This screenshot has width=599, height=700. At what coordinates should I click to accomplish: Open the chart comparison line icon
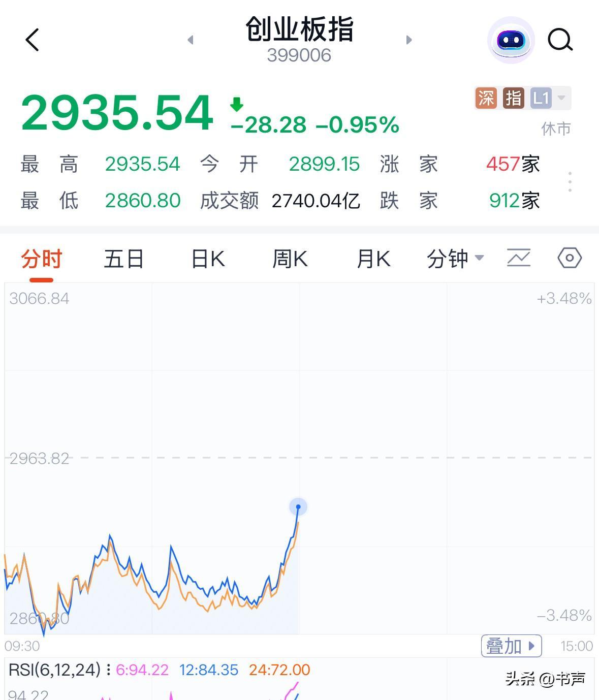[519, 258]
